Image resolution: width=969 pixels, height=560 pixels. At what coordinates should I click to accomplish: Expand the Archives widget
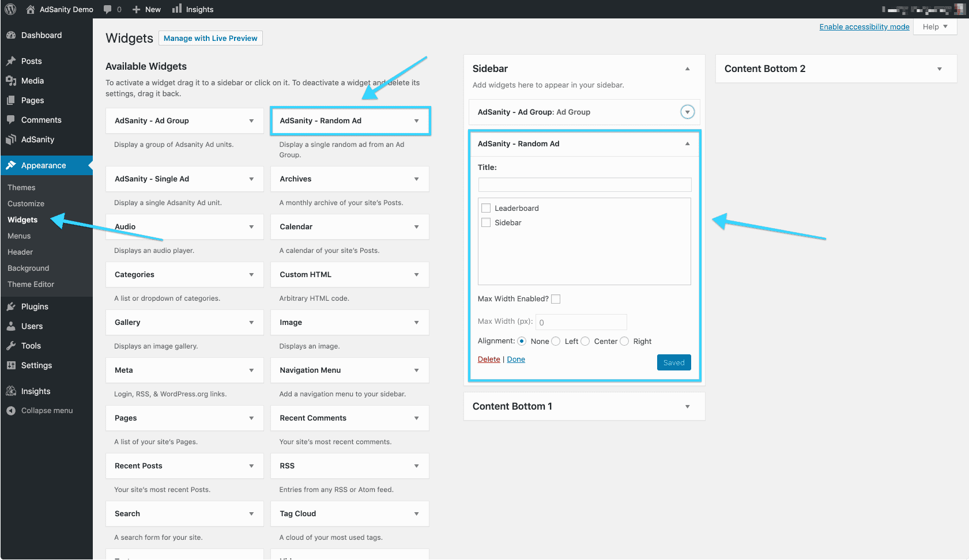click(x=416, y=179)
